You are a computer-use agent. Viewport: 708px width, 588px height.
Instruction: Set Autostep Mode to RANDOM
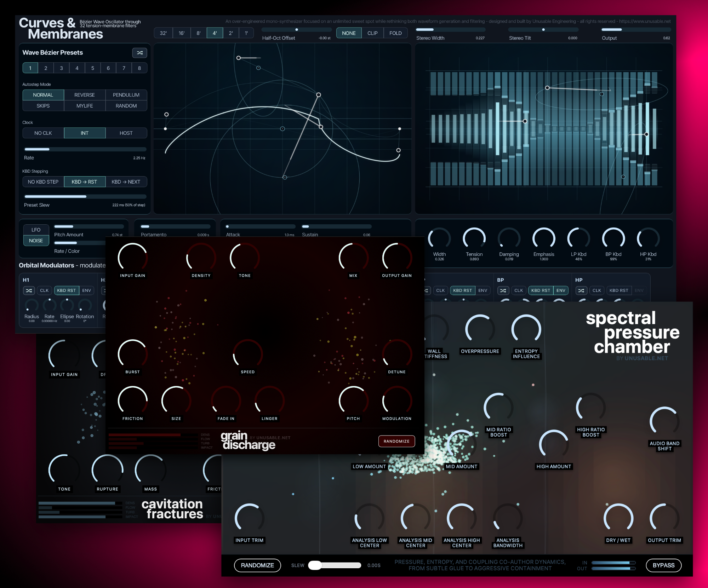click(x=126, y=106)
